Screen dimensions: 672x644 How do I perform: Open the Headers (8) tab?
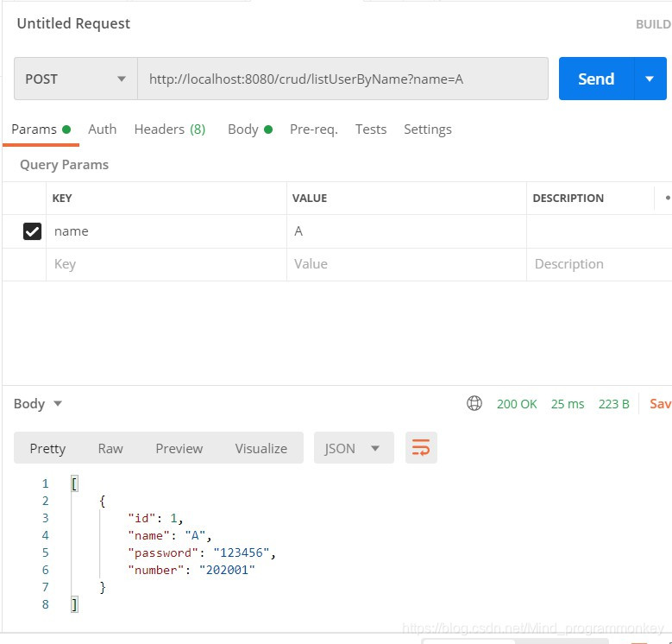point(170,129)
